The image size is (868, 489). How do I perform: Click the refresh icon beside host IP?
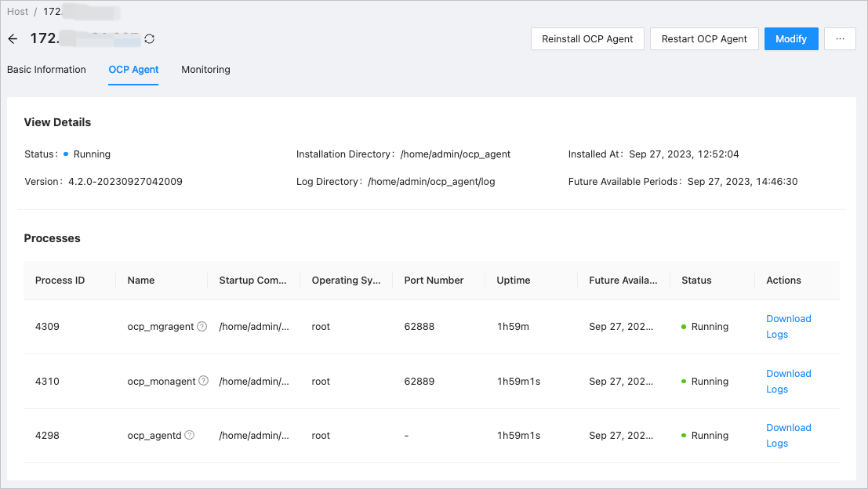(149, 39)
